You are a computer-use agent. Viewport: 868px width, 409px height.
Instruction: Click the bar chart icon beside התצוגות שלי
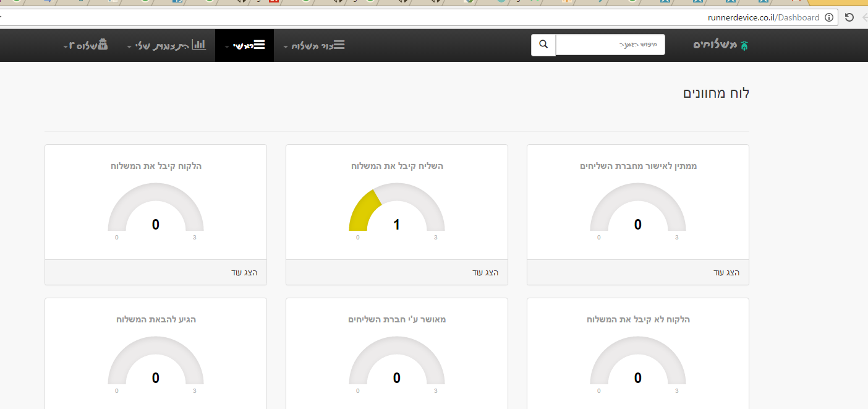coord(199,45)
